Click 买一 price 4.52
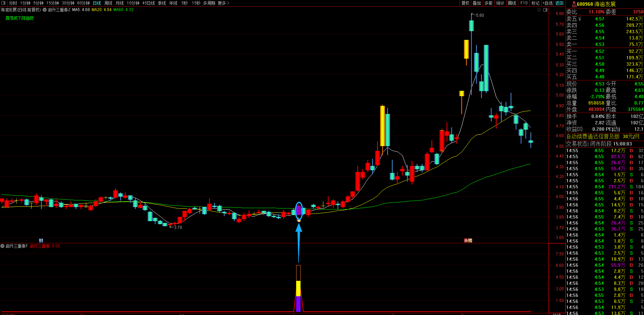The width and height of the screenshot is (644, 315). click(600, 52)
